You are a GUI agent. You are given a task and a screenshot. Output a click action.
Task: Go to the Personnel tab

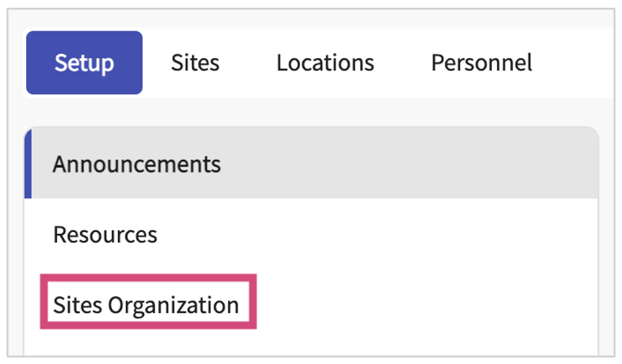[481, 63]
